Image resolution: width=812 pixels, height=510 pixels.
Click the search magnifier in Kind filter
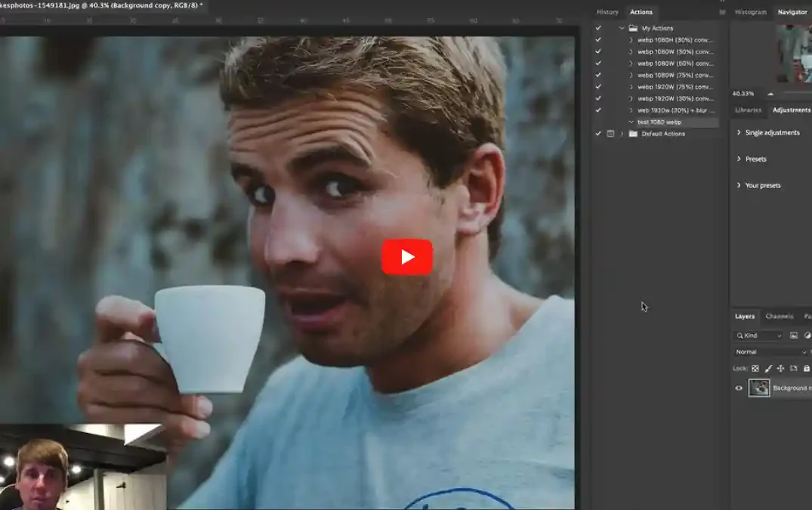pos(740,335)
